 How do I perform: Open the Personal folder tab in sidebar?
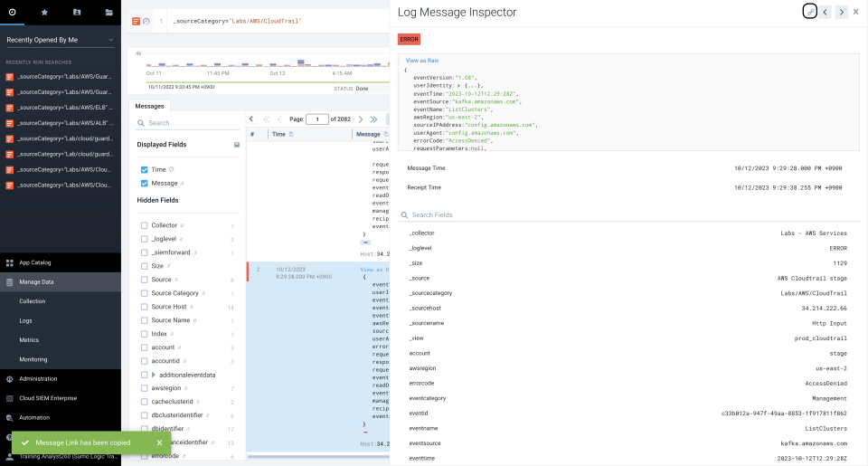point(77,12)
